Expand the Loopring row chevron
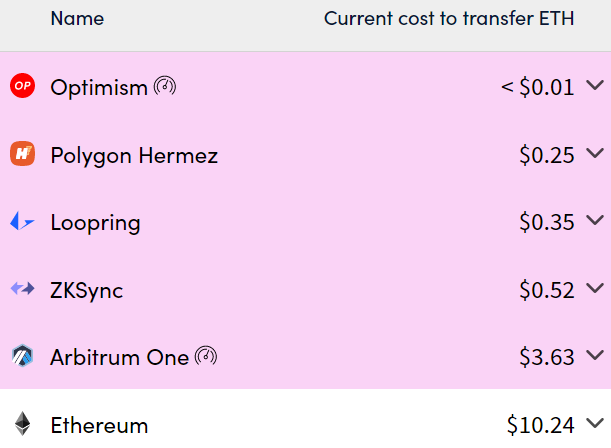This screenshot has width=611, height=448. [595, 221]
